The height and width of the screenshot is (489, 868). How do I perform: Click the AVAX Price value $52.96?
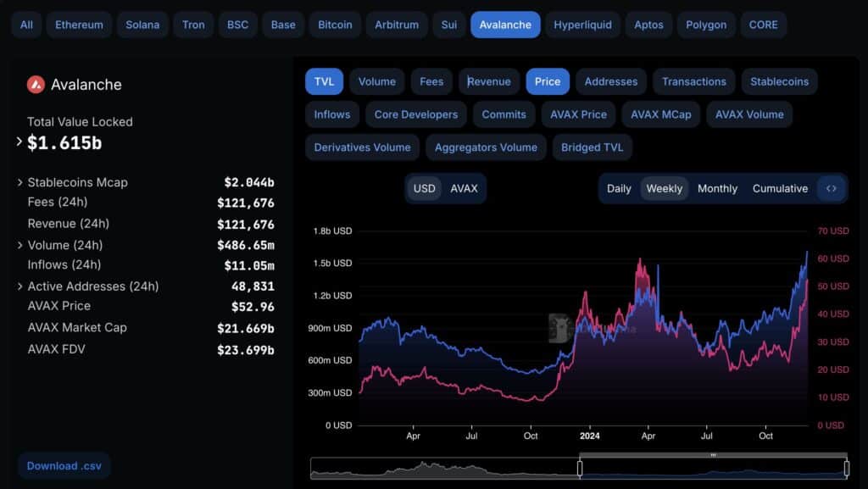pyautogui.click(x=253, y=307)
